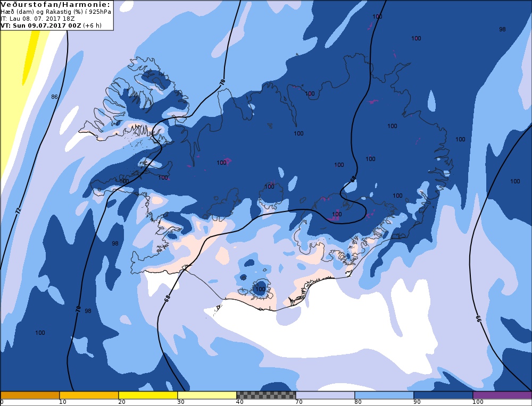The height and width of the screenshot is (406, 532).
Task: Click the dark blue 90–100 legend swatch
Action: (x=443, y=395)
